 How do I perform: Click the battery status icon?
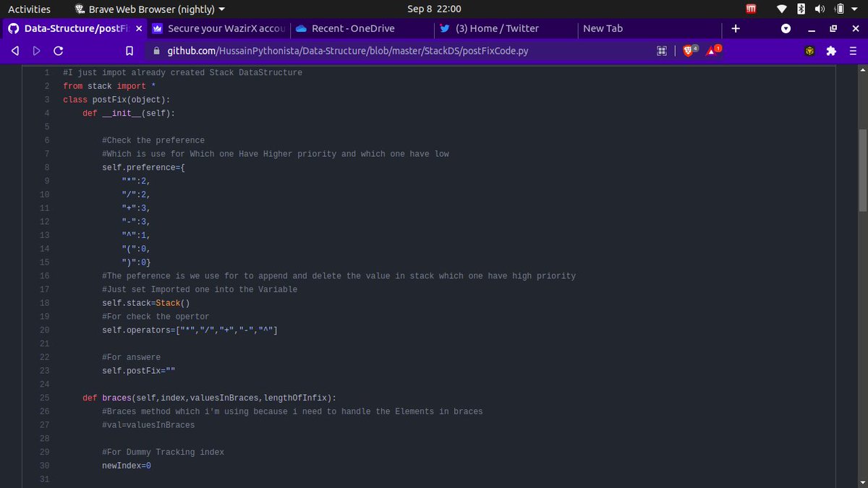click(840, 9)
